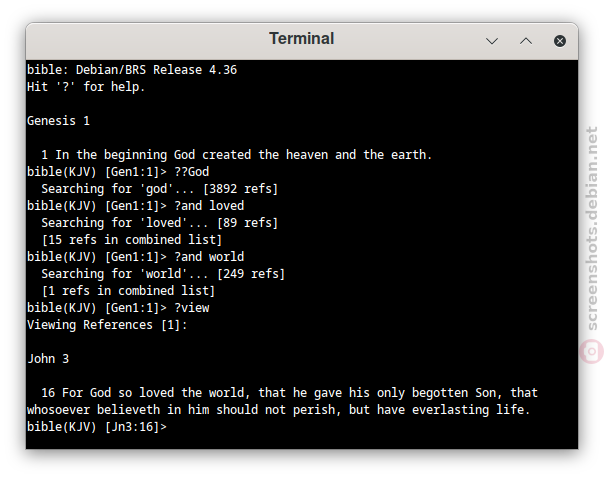The image size is (604, 478).
Task: Click the '[249 refs]' result count
Action: (251, 274)
